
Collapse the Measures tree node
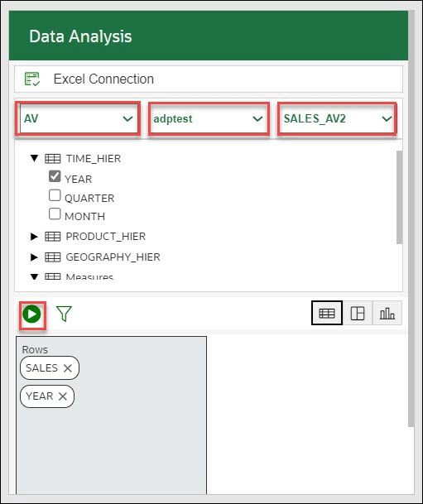click(x=34, y=276)
